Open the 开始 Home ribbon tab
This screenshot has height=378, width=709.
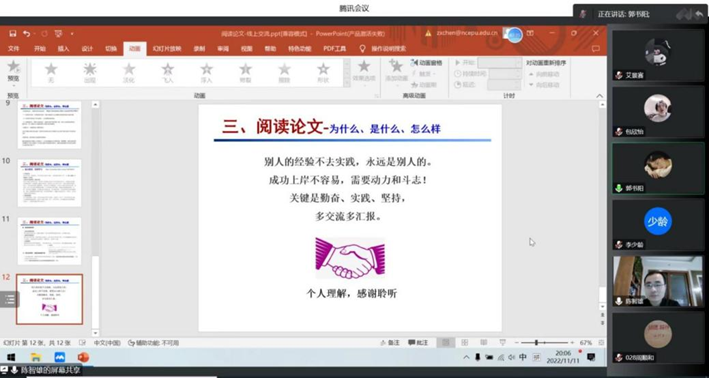click(x=40, y=48)
